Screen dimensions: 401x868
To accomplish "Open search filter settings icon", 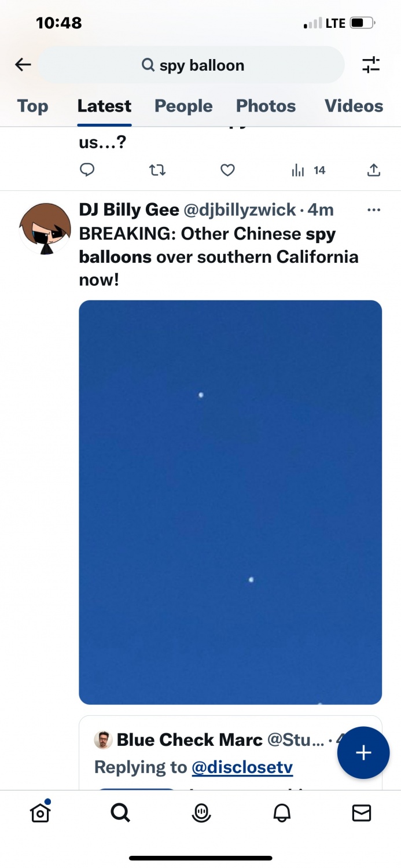I will coord(371,65).
